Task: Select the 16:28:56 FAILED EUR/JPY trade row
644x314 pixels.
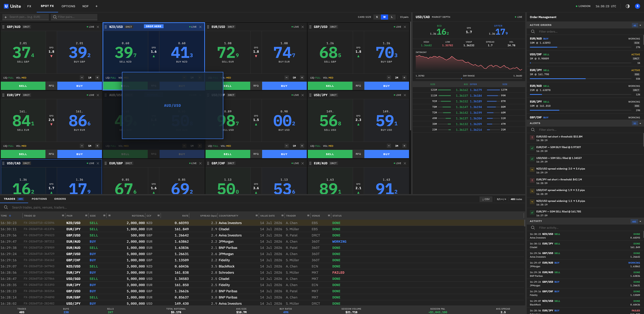Action: [x=262, y=272]
